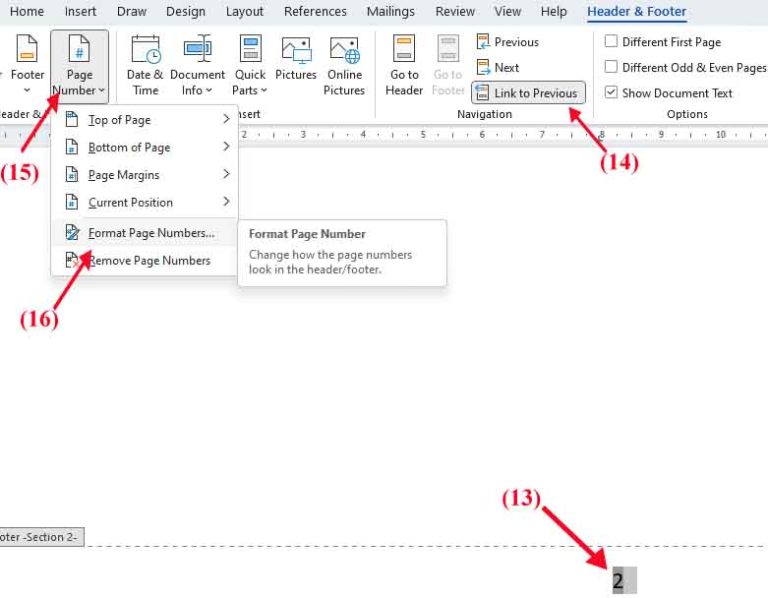The width and height of the screenshot is (768, 598).
Task: Open the Help tab
Action: 553,11
